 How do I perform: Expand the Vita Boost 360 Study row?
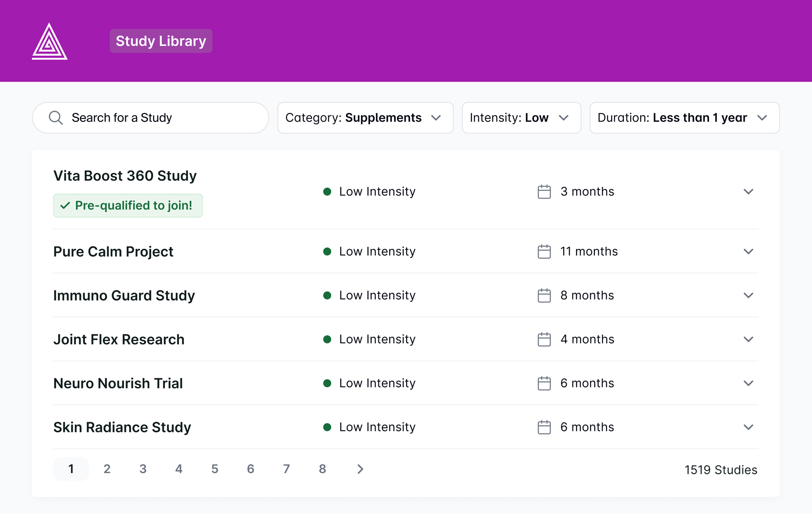(749, 191)
